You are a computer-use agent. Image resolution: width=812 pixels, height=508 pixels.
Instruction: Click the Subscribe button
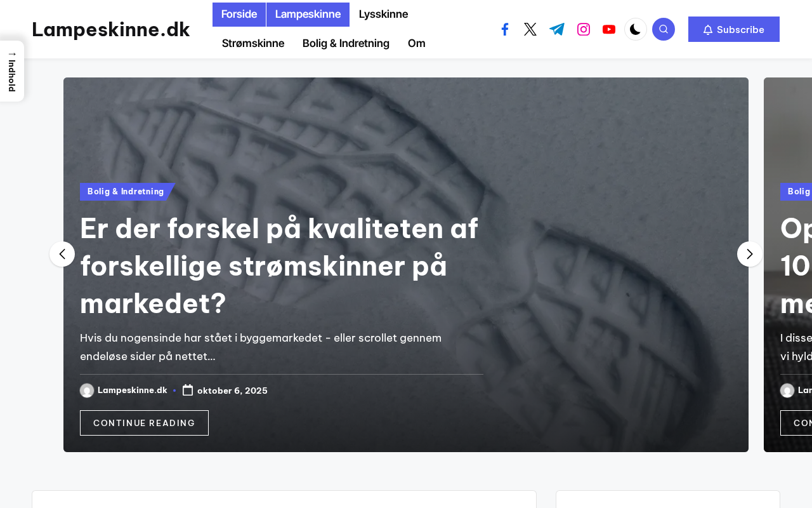[x=734, y=29]
